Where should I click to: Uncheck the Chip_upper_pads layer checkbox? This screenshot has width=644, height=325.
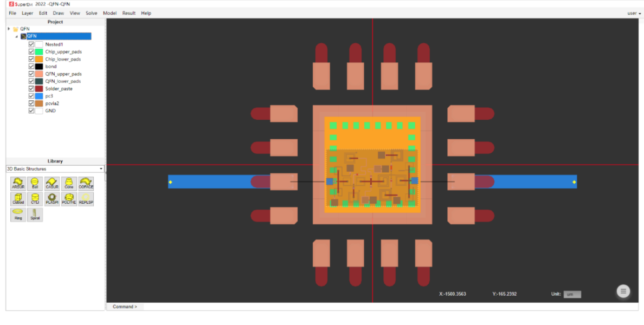[31, 52]
